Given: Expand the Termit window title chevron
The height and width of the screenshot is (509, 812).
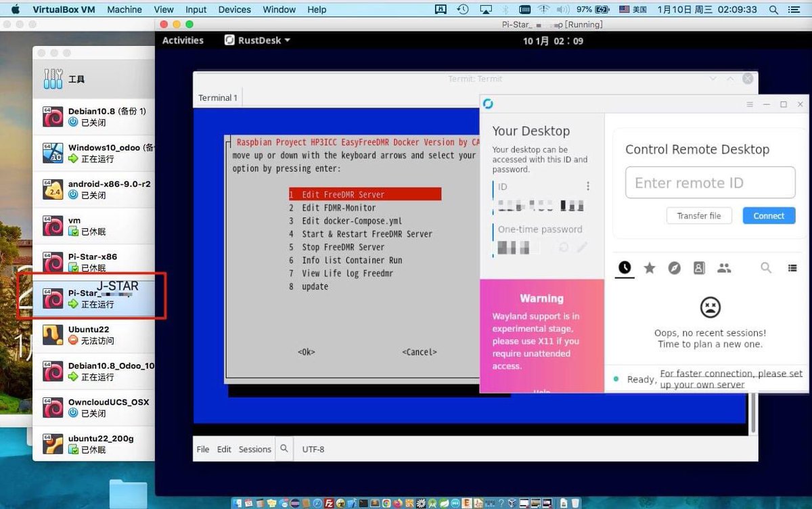Looking at the screenshot, I should click(x=713, y=79).
